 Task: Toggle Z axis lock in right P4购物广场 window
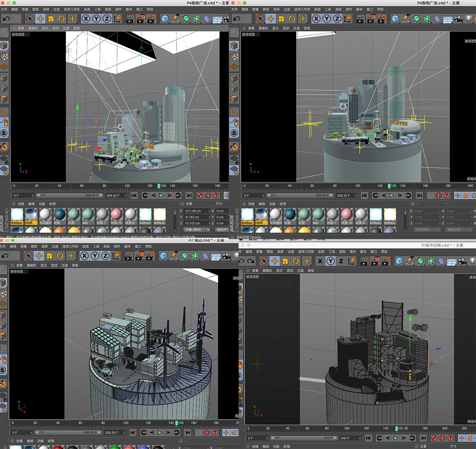tap(337, 19)
